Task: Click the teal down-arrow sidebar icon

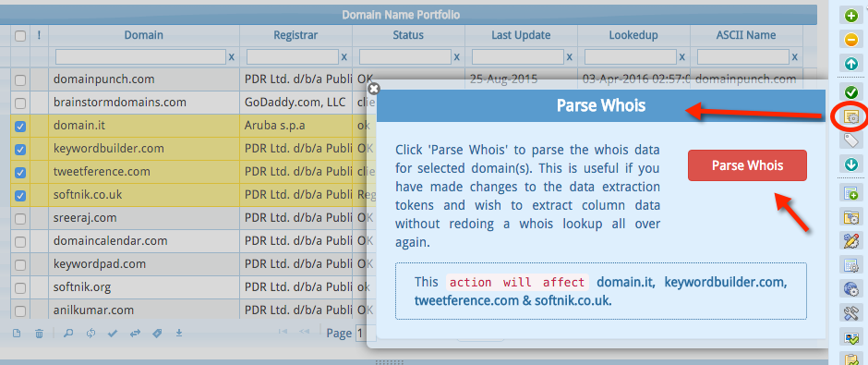Action: click(x=850, y=164)
